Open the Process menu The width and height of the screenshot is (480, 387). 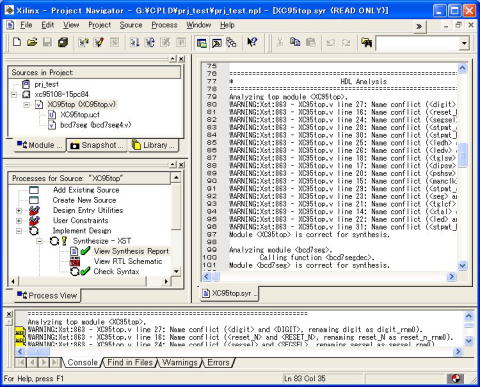(x=164, y=25)
